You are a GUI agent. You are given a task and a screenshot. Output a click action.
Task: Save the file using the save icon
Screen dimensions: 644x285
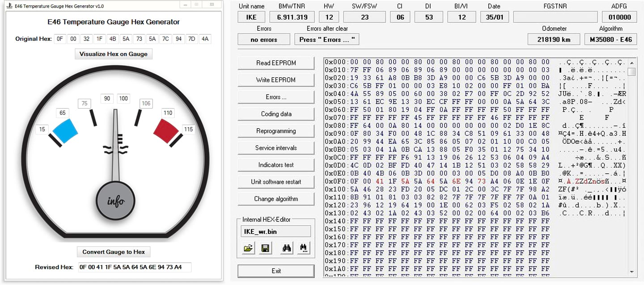coord(265,248)
